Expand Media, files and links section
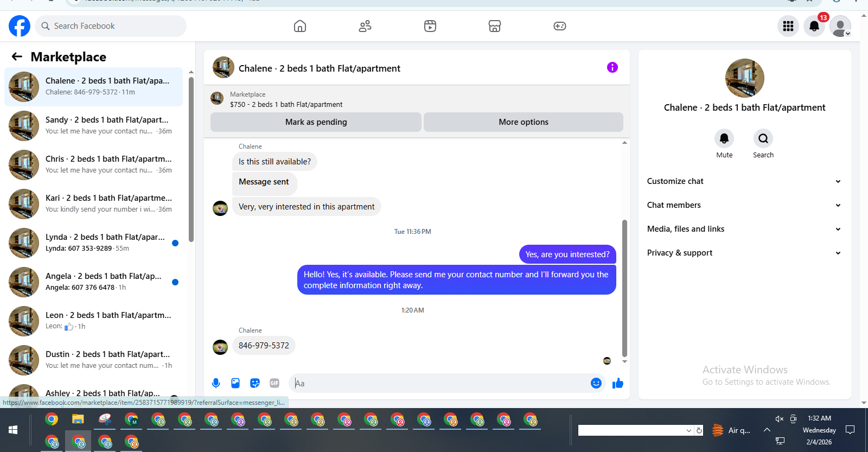This screenshot has height=452, width=868. tap(744, 229)
